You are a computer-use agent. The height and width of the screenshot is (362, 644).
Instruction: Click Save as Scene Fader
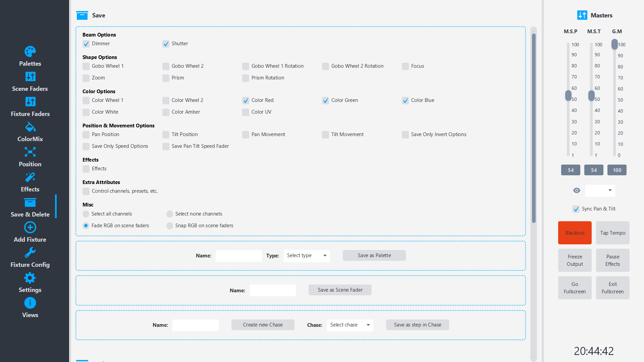tap(340, 290)
